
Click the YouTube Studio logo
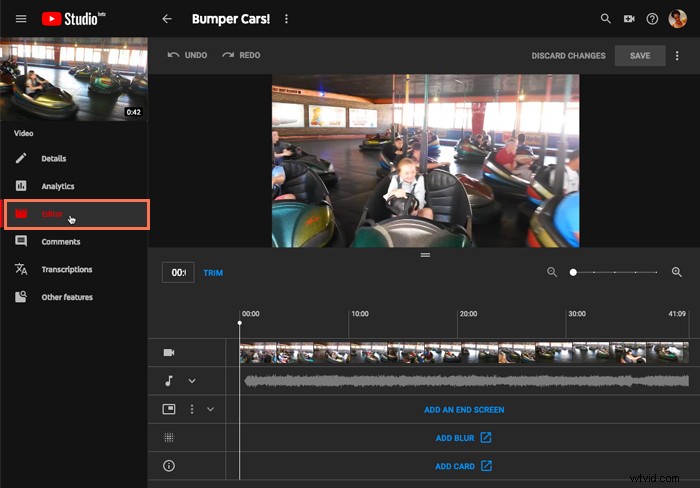click(x=74, y=19)
